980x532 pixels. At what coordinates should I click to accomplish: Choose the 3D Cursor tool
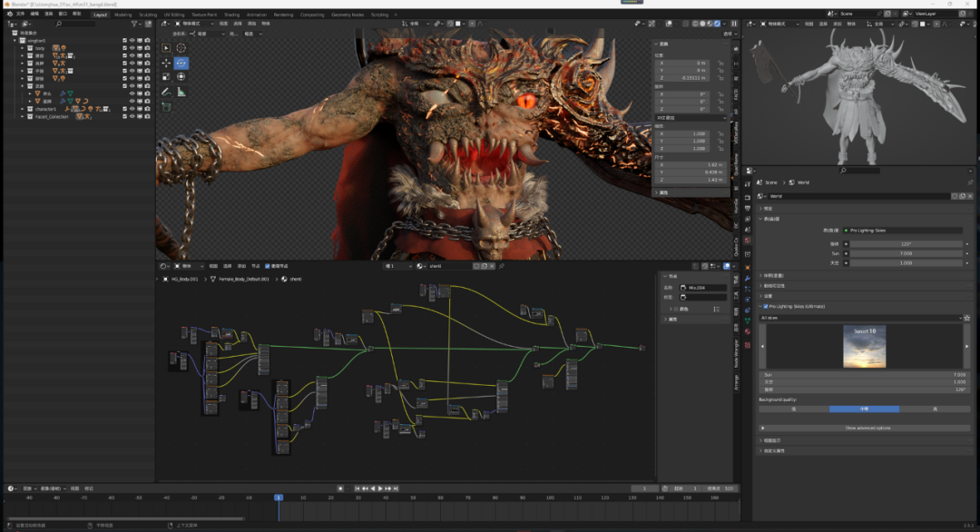tap(181, 47)
